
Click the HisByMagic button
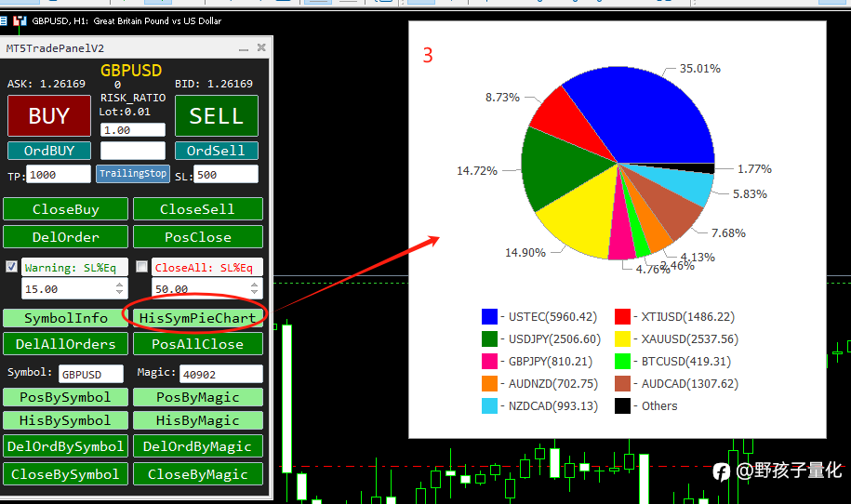tap(197, 420)
